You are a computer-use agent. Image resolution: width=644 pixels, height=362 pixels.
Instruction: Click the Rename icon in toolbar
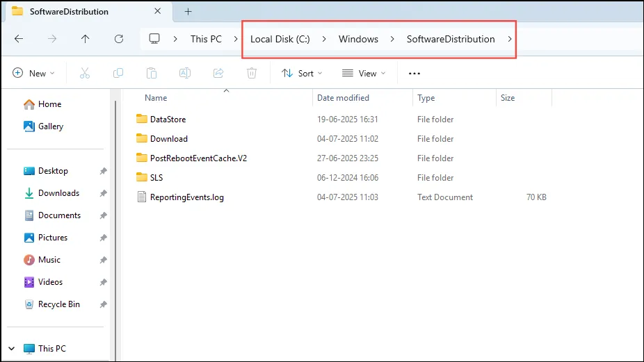[185, 74]
